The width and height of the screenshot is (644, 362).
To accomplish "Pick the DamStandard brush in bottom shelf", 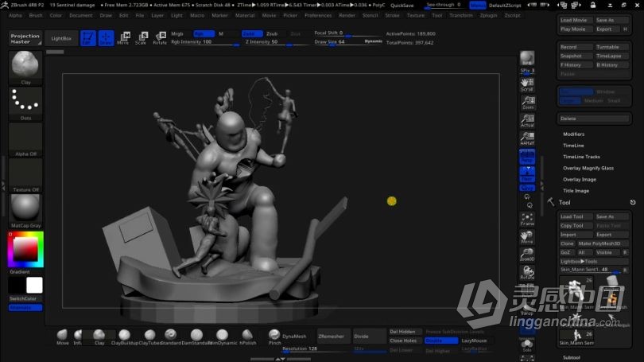I will [x=196, y=337].
